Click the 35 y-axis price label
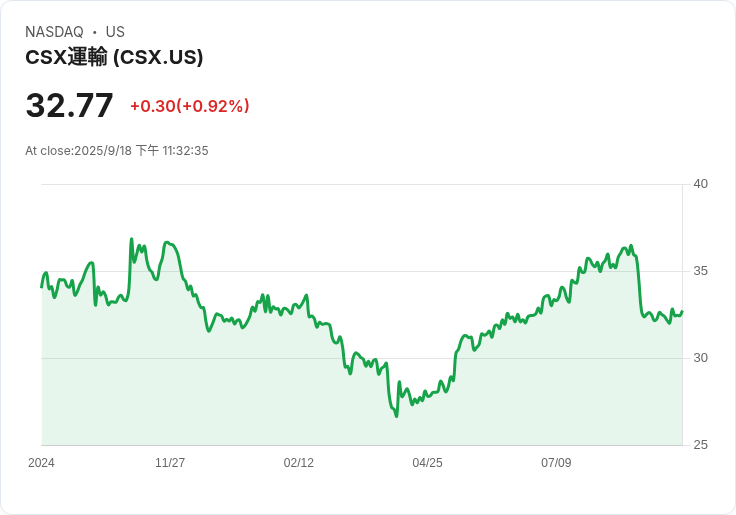 (700, 271)
